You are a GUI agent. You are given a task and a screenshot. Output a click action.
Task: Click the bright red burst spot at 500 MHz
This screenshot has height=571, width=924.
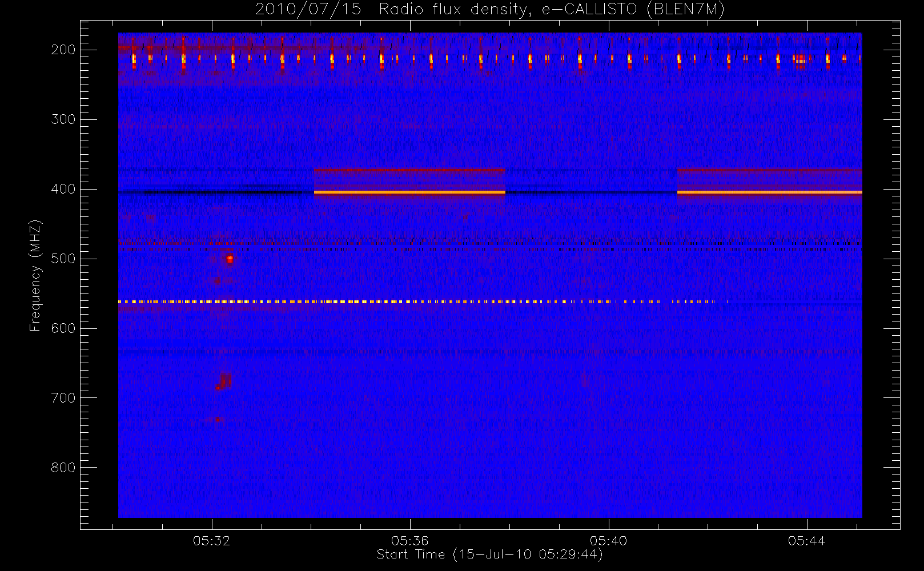(230, 259)
